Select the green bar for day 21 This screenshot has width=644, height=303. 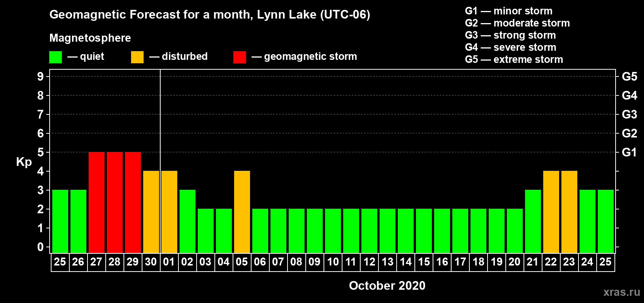click(533, 222)
